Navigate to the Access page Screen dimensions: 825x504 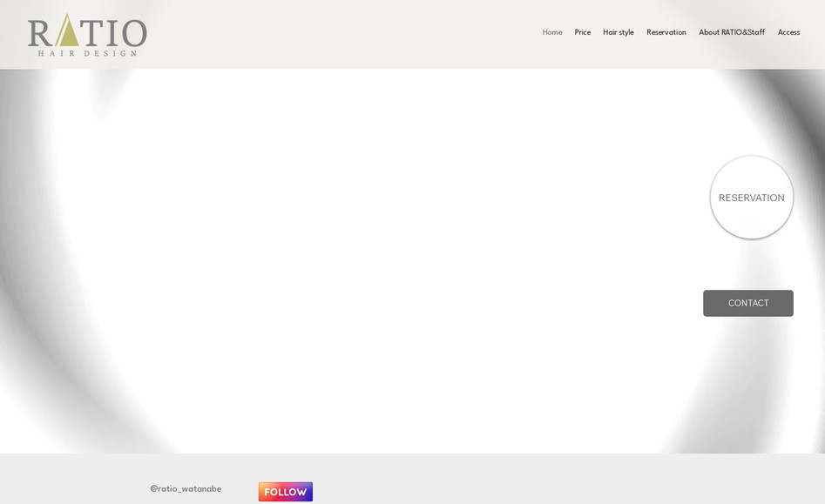[x=788, y=33]
